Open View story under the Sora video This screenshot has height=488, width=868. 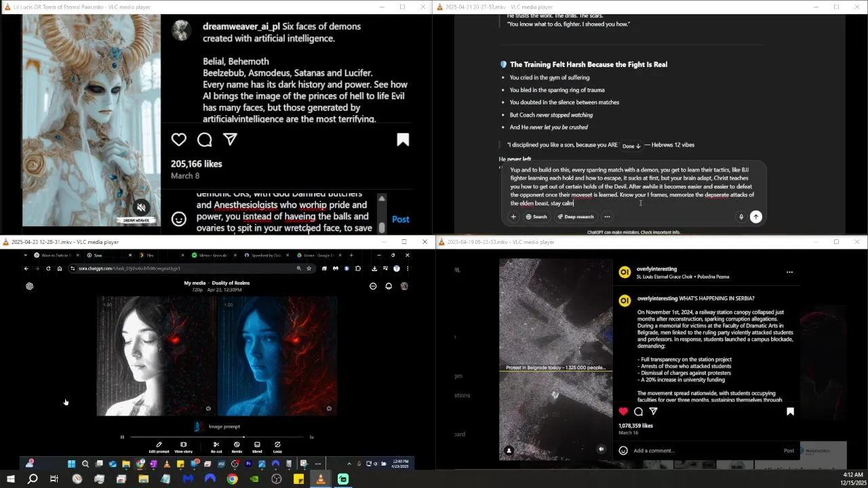coord(183,447)
